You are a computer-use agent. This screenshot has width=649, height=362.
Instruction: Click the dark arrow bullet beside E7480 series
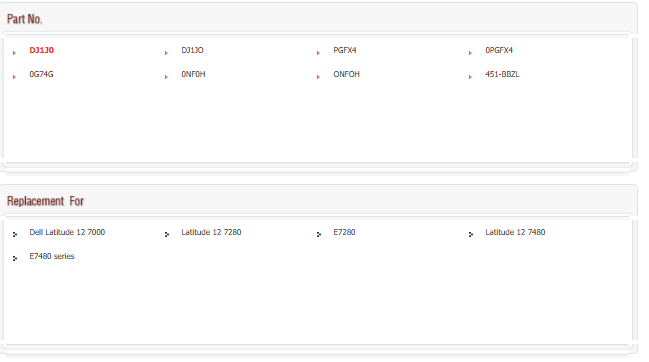coord(14,259)
